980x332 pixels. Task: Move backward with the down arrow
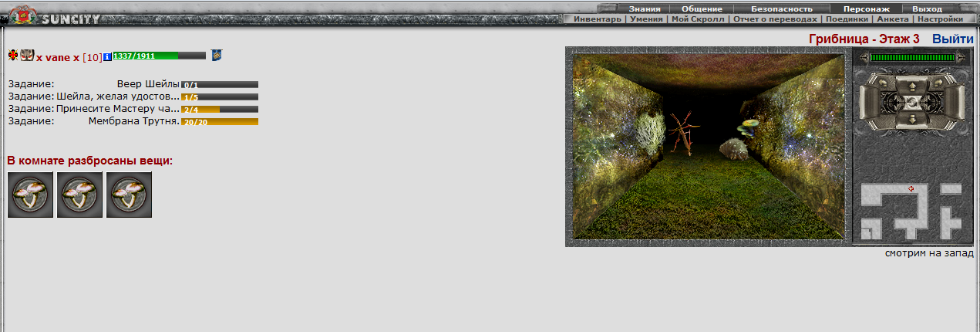point(912,119)
